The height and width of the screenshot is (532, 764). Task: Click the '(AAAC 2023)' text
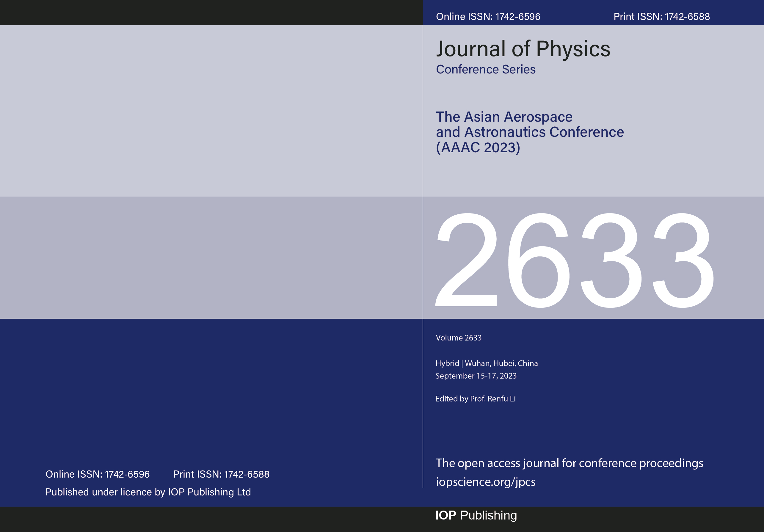coord(478,147)
